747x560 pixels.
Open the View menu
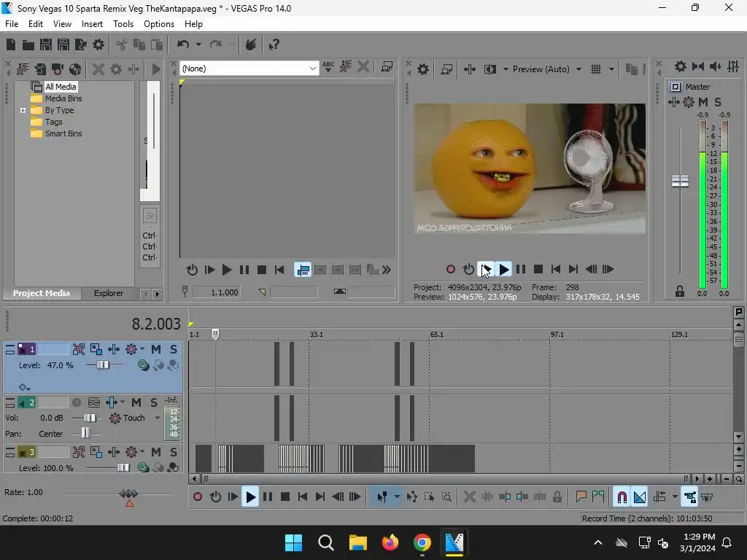point(62,24)
